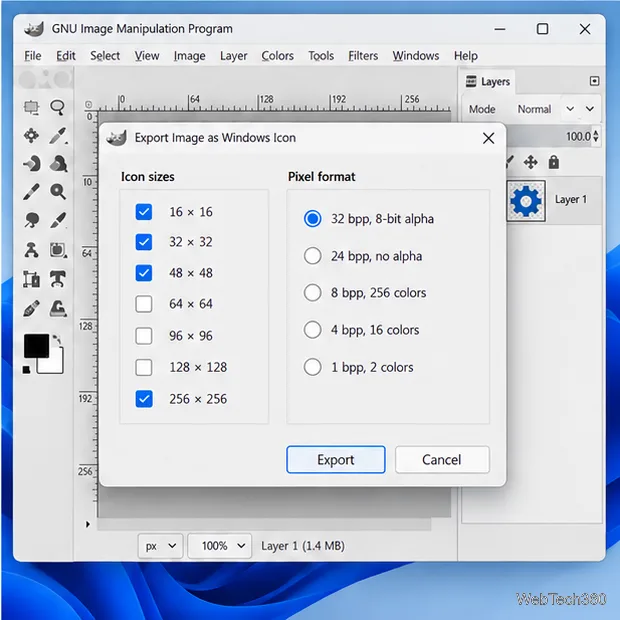The image size is (620, 620).
Task: Click the black foreground color swatch
Action: [x=36, y=346]
